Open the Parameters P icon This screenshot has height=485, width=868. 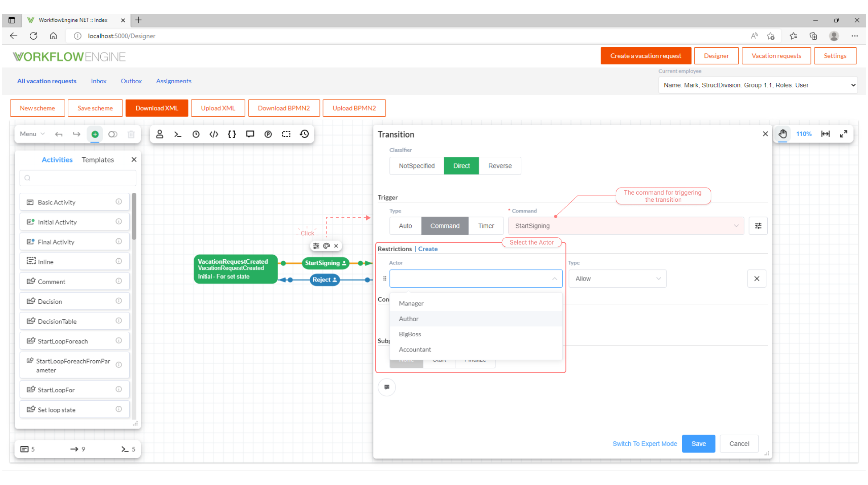tap(268, 134)
